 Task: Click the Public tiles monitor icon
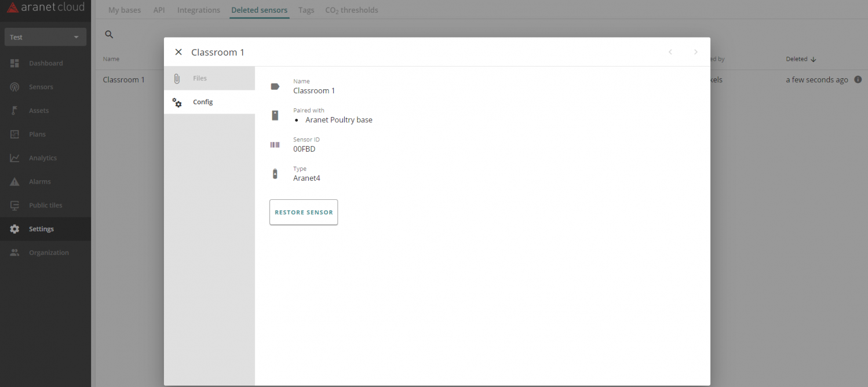[15, 206]
